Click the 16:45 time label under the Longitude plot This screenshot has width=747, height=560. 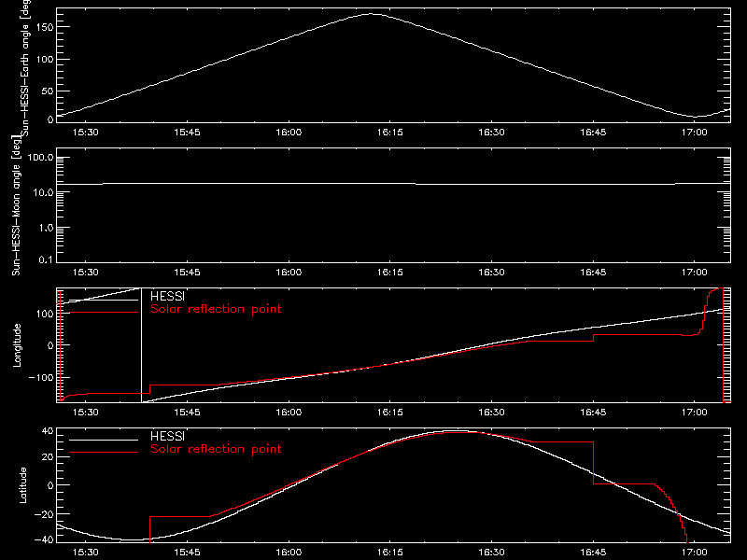593,413
